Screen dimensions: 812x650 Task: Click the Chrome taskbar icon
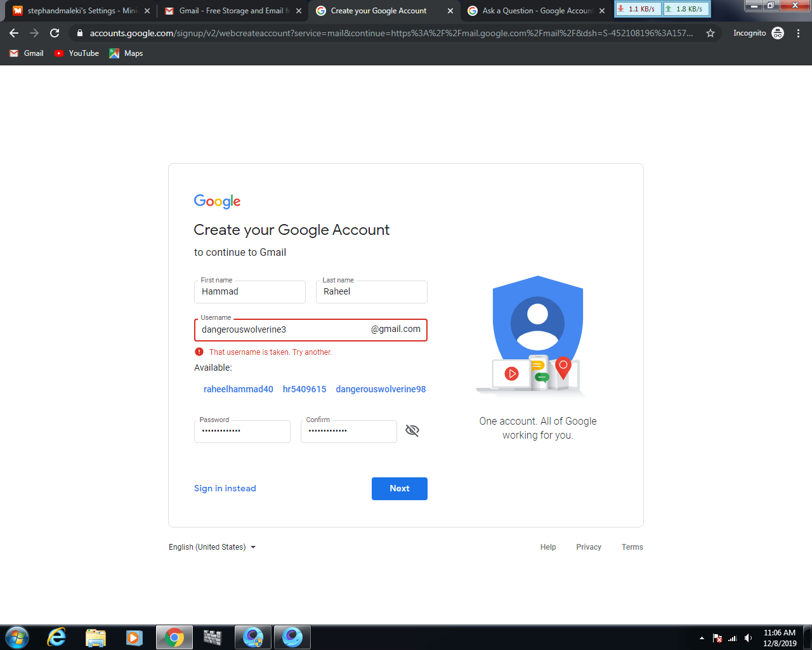click(174, 637)
